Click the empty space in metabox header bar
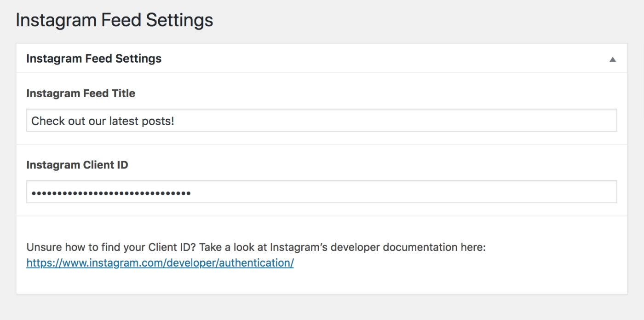 [x=368, y=59]
